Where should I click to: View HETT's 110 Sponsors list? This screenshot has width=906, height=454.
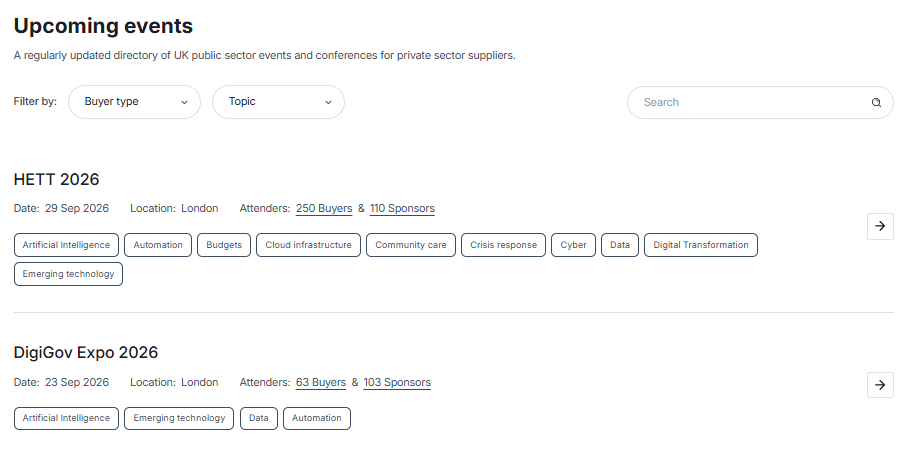tap(402, 209)
